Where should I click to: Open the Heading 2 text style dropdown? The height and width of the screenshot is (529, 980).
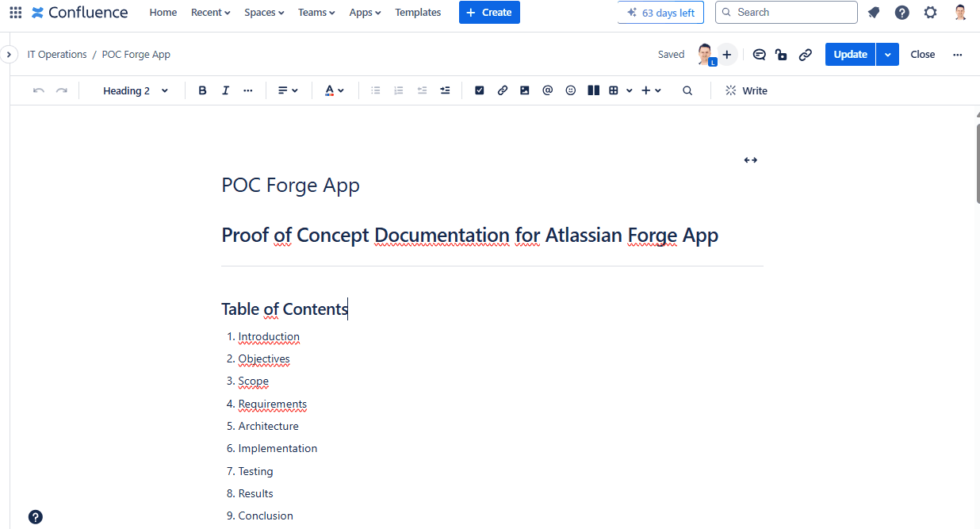136,90
